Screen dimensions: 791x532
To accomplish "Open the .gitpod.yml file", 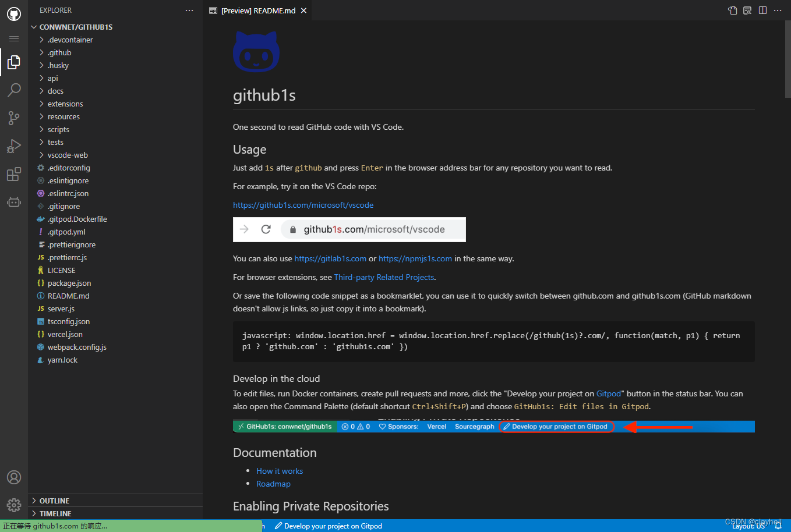I will 115,232.
